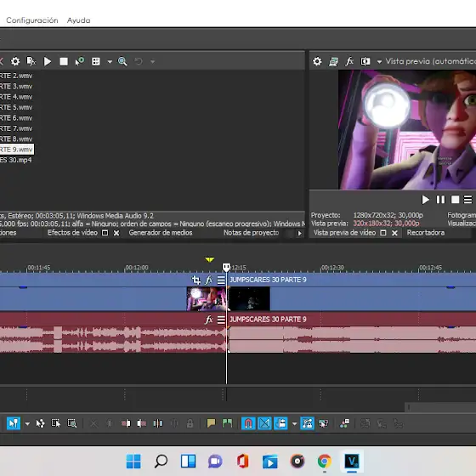476x476 pixels.
Task: Click the Trim End button
Action: point(142,423)
